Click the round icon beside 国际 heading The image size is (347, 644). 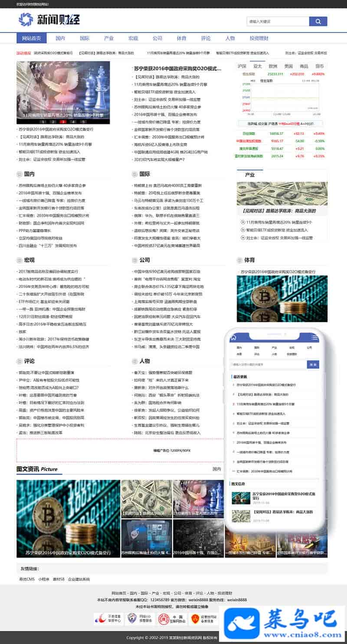(135, 174)
